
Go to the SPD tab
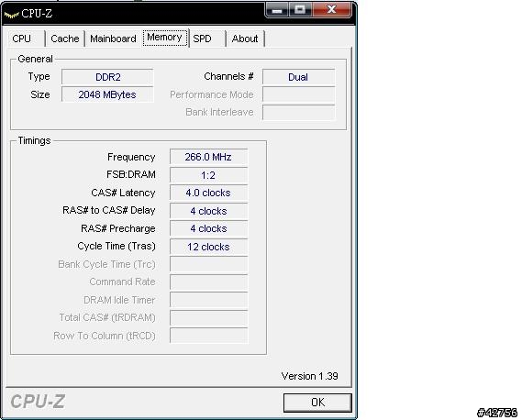point(207,39)
